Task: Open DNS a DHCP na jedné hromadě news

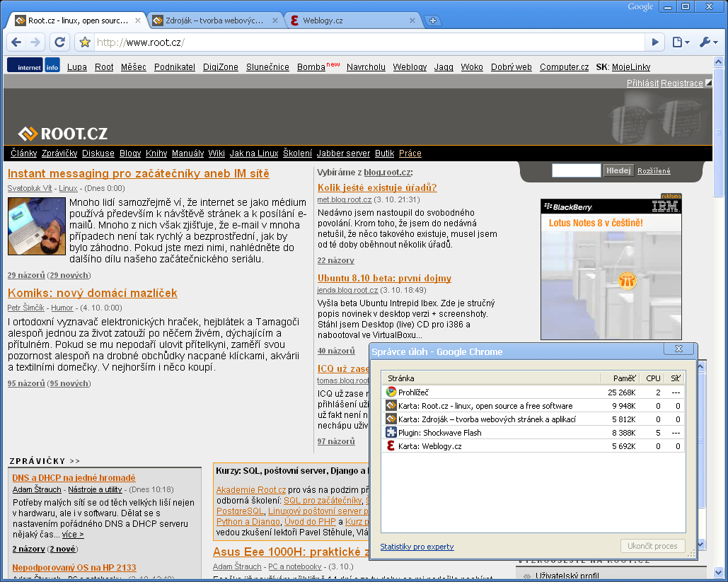Action: coord(74,477)
